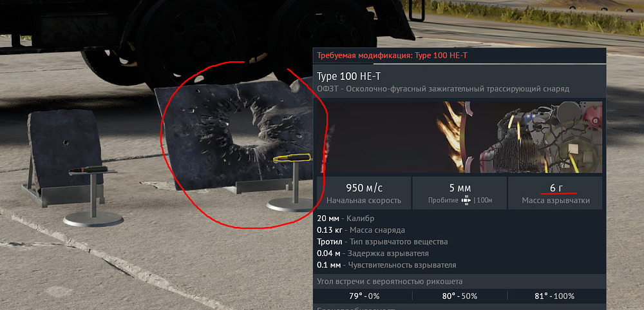Image resolution: width=644 pixels, height=310 pixels.
Task: Click the small bullet hole in left plate
Action: 66,142
